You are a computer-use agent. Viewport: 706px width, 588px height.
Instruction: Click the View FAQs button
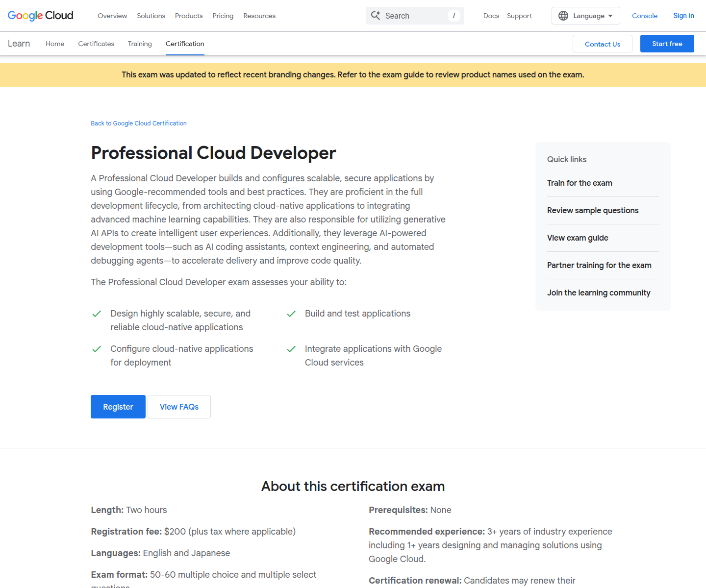pos(179,407)
